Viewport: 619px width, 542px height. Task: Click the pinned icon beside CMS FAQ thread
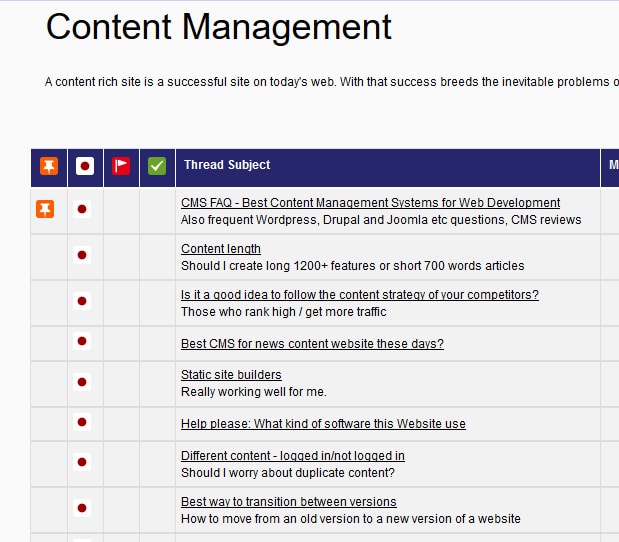(45, 209)
